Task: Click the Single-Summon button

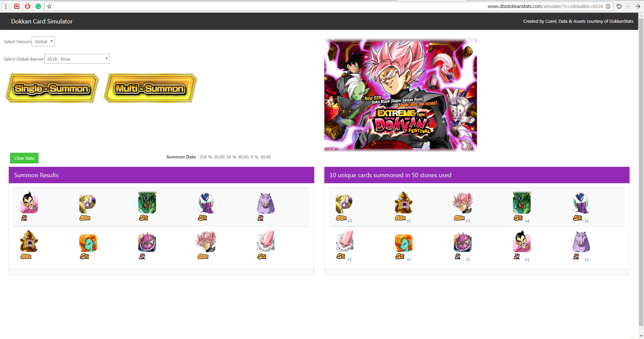Action: click(x=52, y=88)
